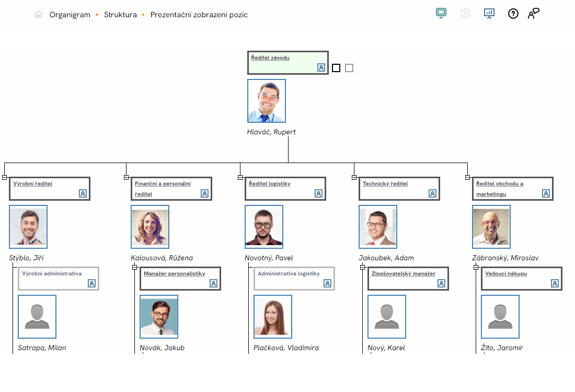Tick the black checkbox beside Ředitel závodu
The height and width of the screenshot is (392, 575).
[336, 68]
